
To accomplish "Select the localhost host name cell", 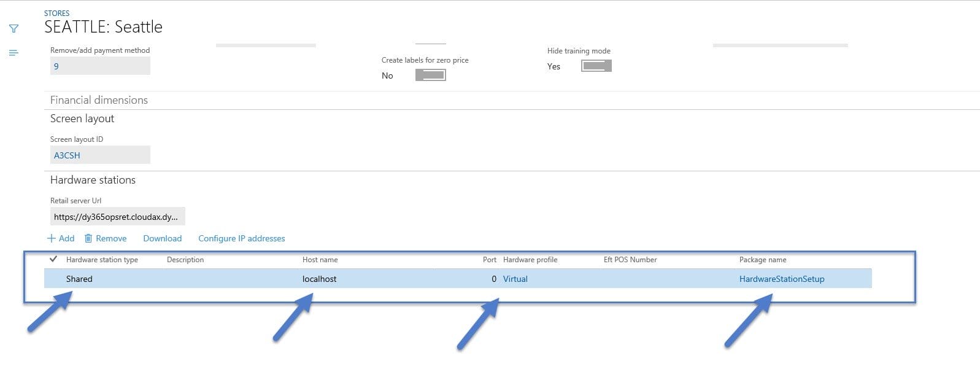I will (x=319, y=279).
